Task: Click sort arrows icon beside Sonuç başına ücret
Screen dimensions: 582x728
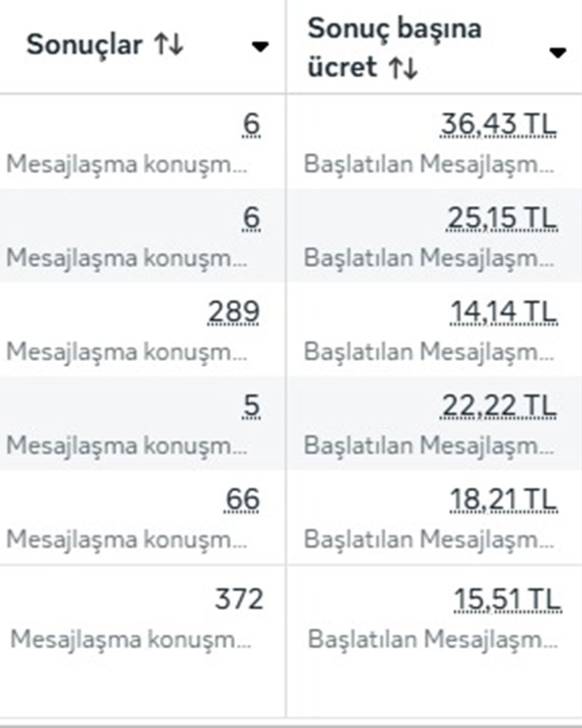Action: point(402,68)
